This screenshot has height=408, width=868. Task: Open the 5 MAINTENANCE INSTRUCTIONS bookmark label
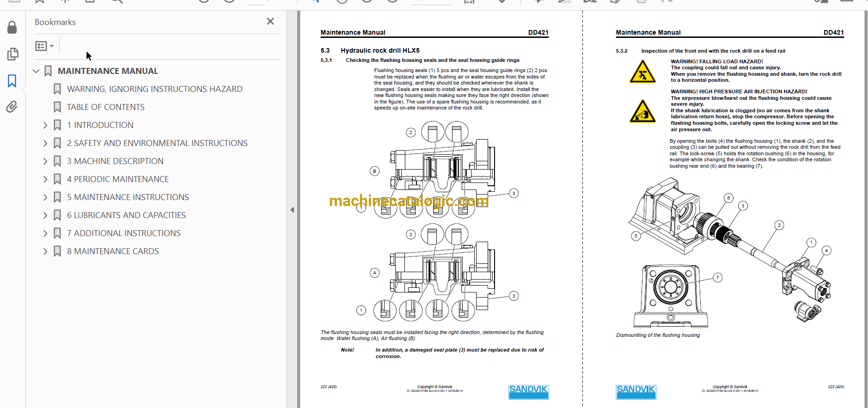point(128,197)
